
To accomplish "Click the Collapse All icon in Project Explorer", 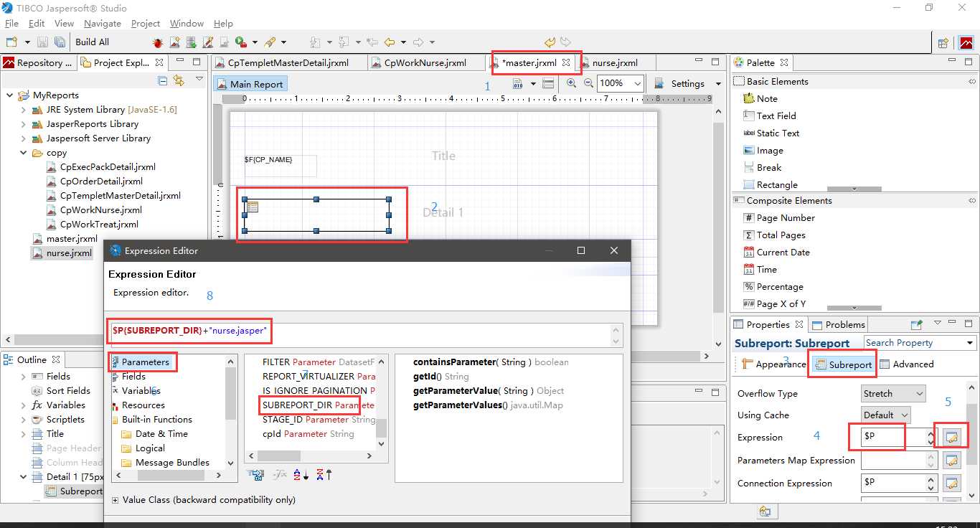I will click(x=163, y=80).
